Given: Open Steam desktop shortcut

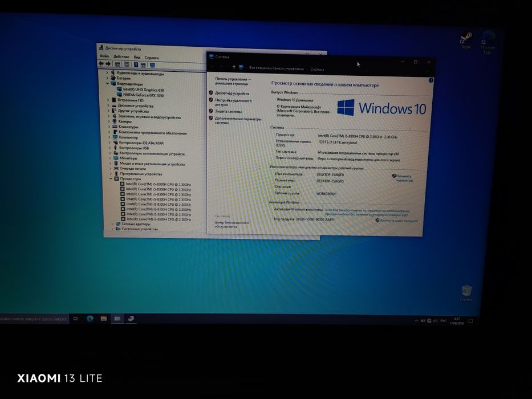Looking at the screenshot, I should click(466, 40).
